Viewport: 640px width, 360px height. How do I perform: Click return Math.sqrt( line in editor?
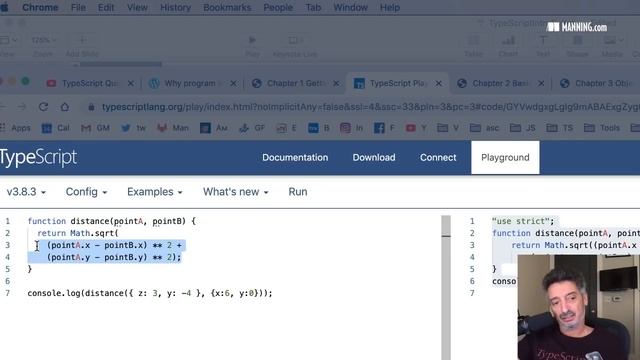[78, 233]
